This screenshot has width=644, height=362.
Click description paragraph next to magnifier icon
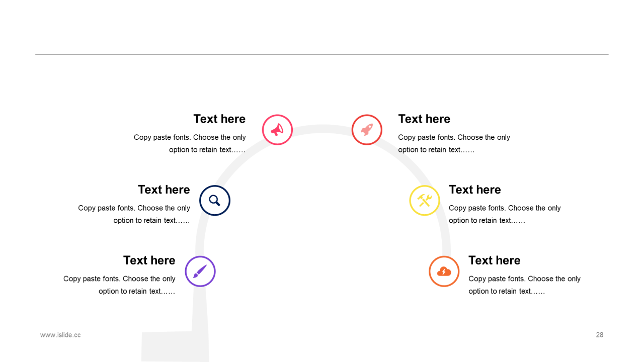134,214
